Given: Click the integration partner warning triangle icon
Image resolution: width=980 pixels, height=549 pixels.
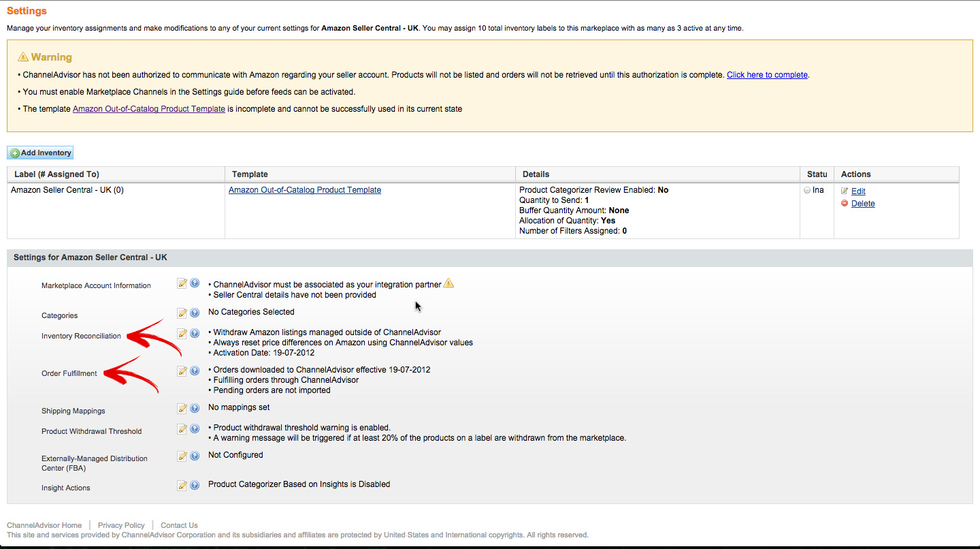Looking at the screenshot, I should click(x=448, y=283).
